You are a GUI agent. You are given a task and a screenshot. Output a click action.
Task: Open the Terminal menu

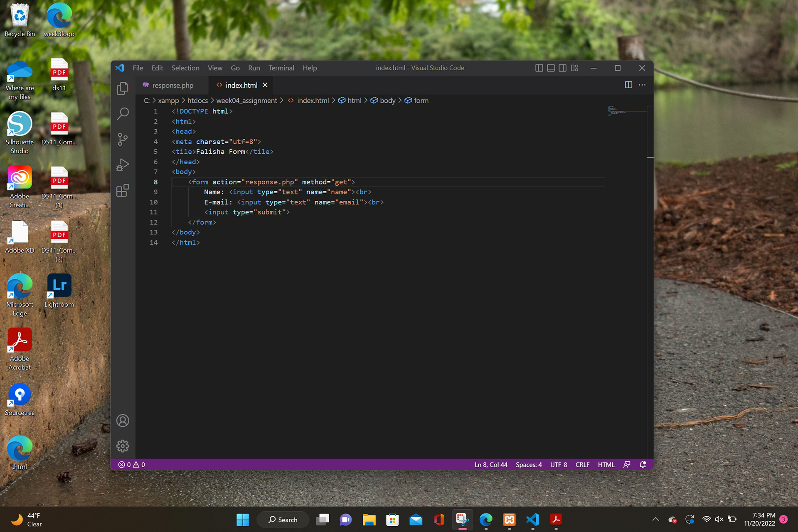pos(281,68)
